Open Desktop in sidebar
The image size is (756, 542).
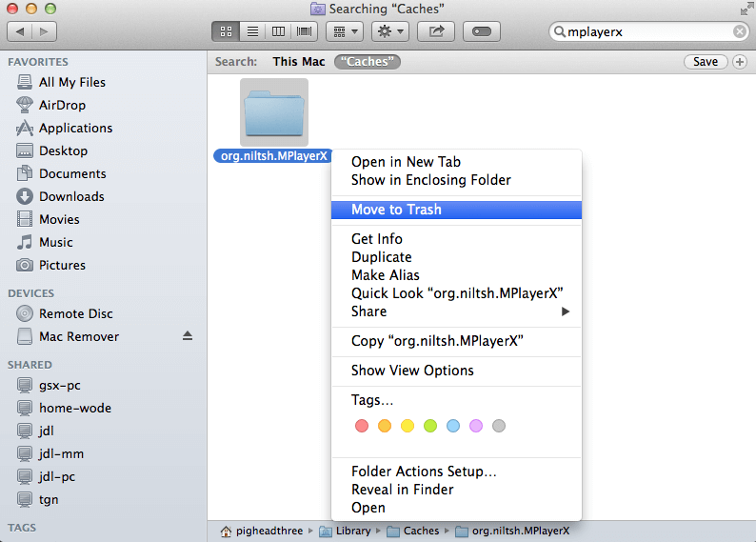(63, 151)
